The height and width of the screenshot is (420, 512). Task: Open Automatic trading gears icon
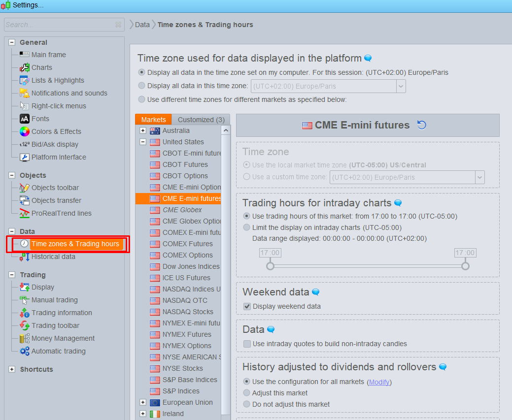coord(24,351)
